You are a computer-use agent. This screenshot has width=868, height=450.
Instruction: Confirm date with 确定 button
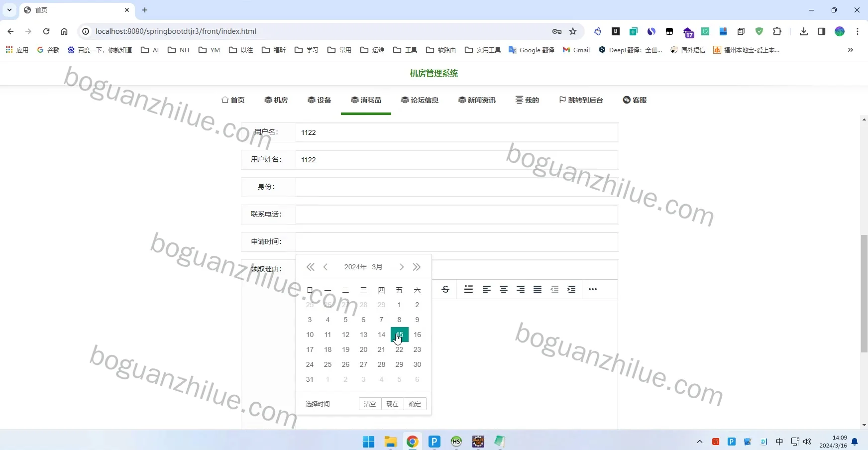[x=415, y=404]
